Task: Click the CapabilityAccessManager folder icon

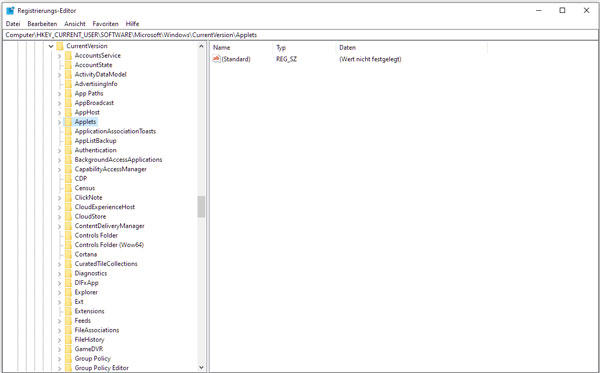Action: coord(68,169)
